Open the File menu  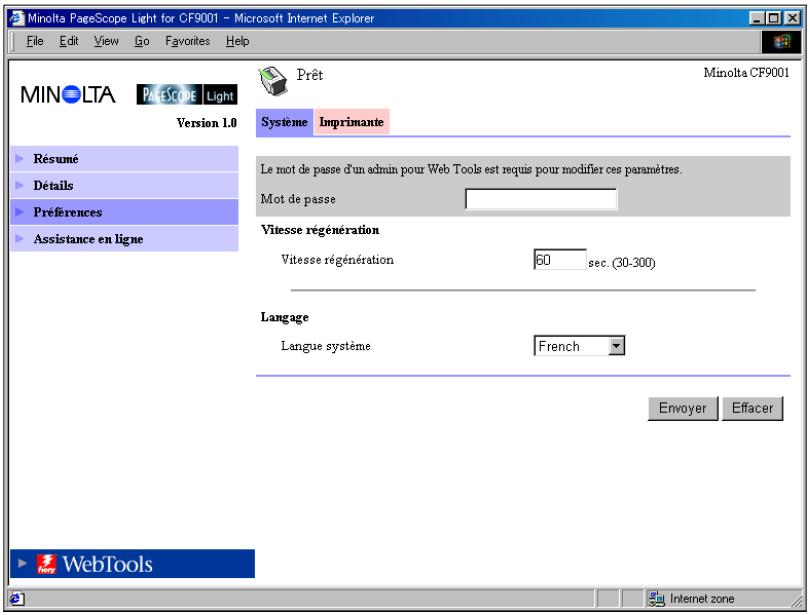click(35, 41)
